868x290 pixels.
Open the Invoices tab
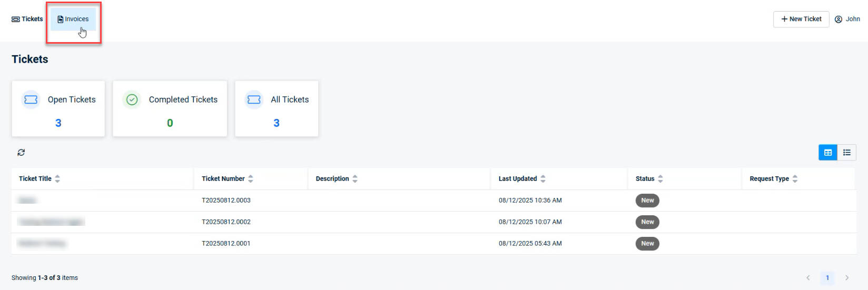click(x=73, y=19)
